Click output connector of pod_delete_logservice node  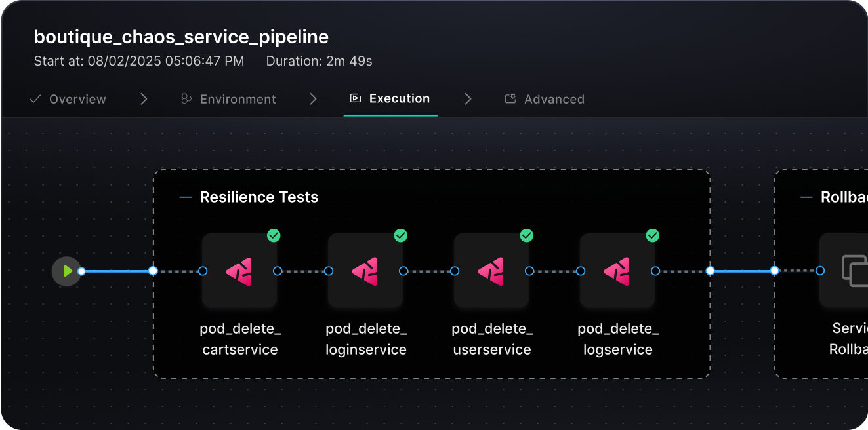click(655, 271)
